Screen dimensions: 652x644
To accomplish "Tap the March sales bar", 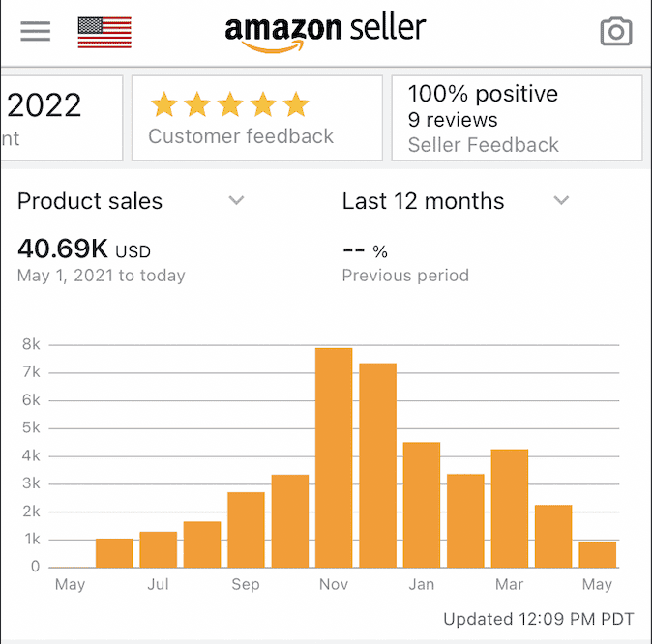I will 510,508.
